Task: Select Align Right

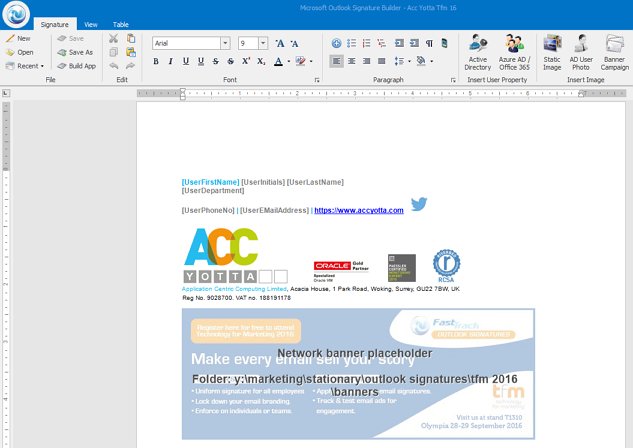Action: [367, 61]
